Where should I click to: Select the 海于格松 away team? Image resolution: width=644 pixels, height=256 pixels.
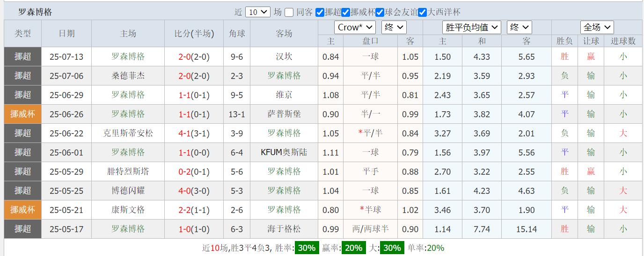tap(284, 229)
